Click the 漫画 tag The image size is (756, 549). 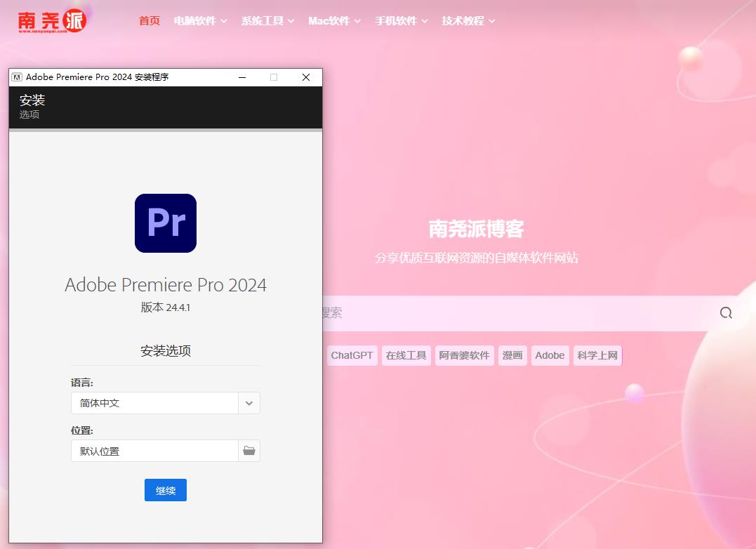pos(512,356)
